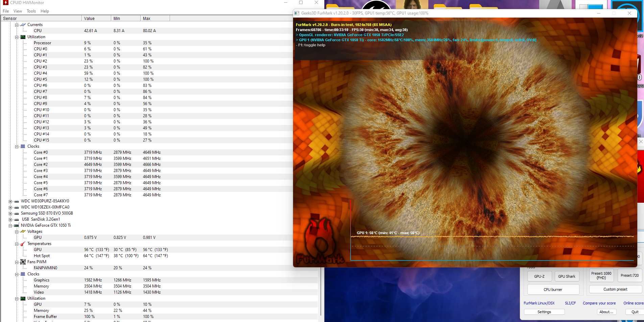Click the Samsung SSD 870 EVO drive icon

(17, 213)
